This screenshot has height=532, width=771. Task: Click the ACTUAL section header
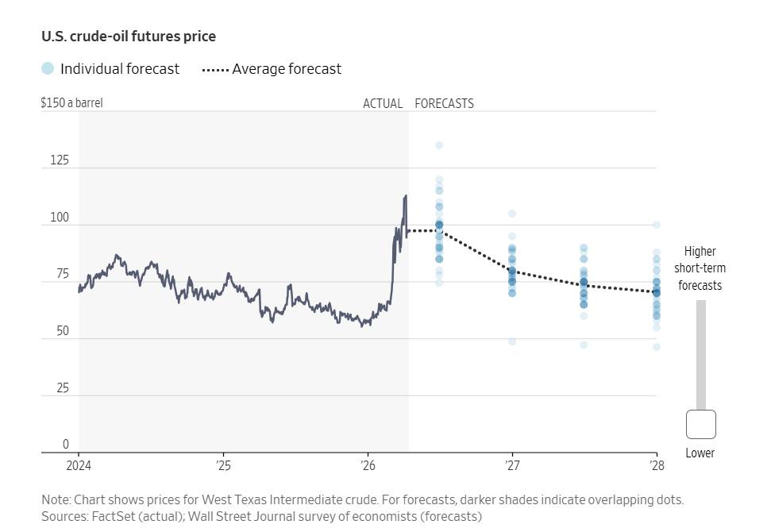coord(383,103)
